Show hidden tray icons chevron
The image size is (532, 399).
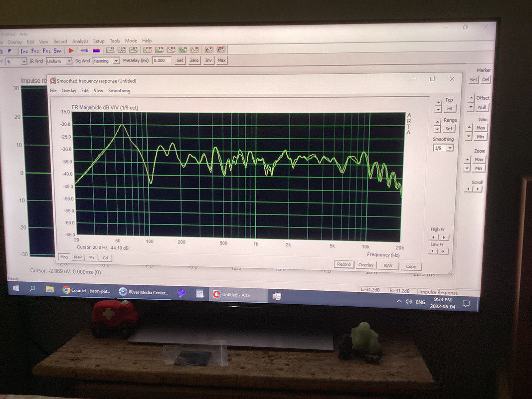(x=399, y=301)
